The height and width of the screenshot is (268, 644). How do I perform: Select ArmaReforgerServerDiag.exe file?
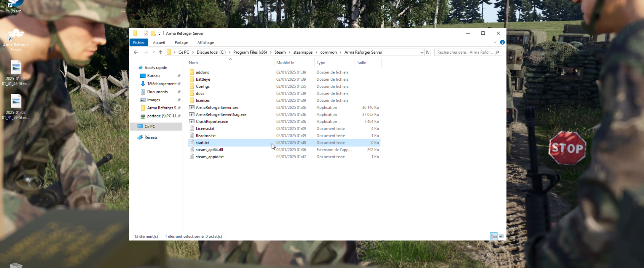pos(221,114)
